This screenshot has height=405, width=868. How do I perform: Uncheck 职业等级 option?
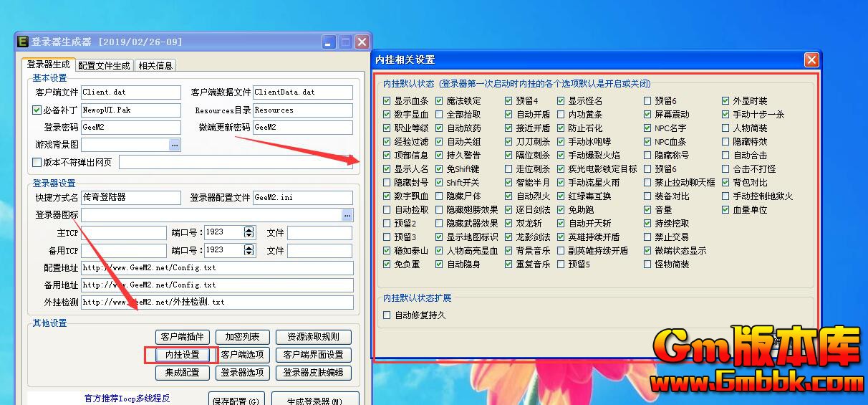tap(387, 128)
